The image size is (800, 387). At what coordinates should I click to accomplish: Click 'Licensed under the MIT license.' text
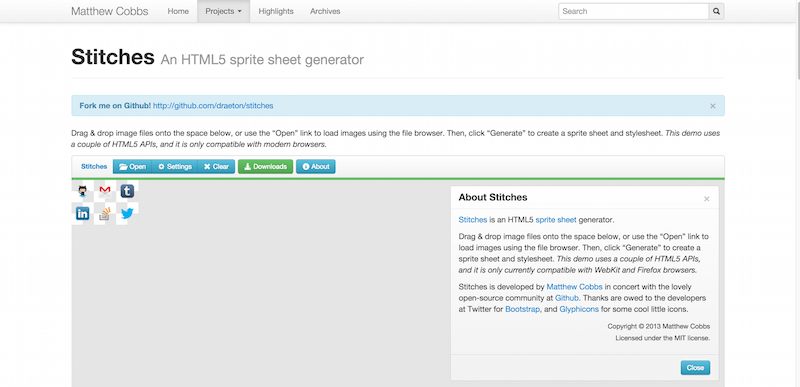point(663,338)
